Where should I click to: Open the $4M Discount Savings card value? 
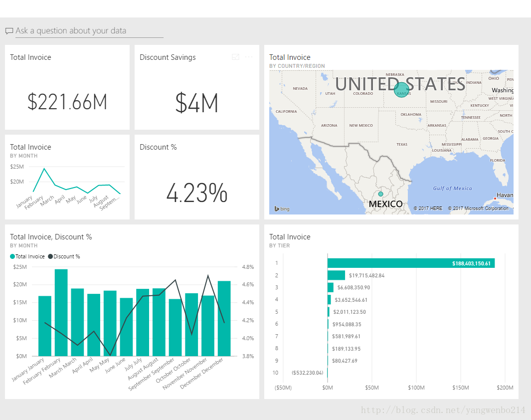(197, 103)
